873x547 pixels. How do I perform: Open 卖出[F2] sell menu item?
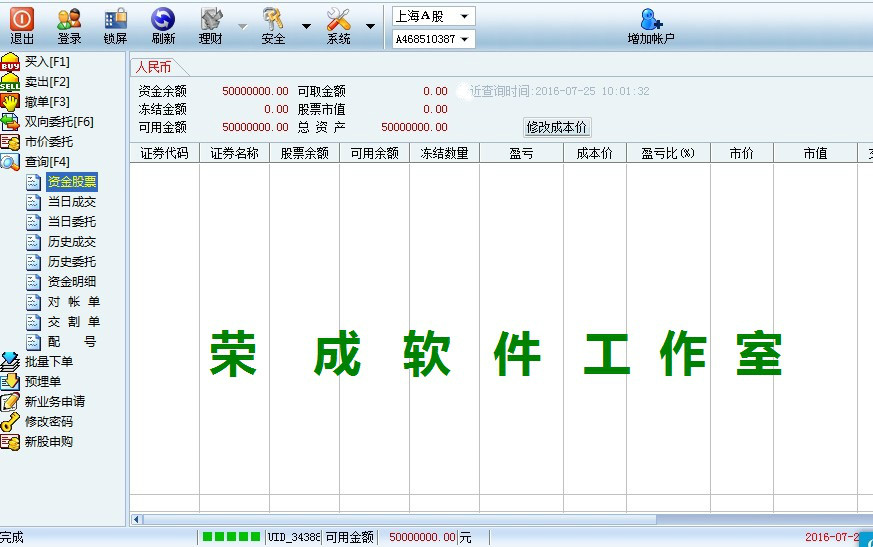47,82
